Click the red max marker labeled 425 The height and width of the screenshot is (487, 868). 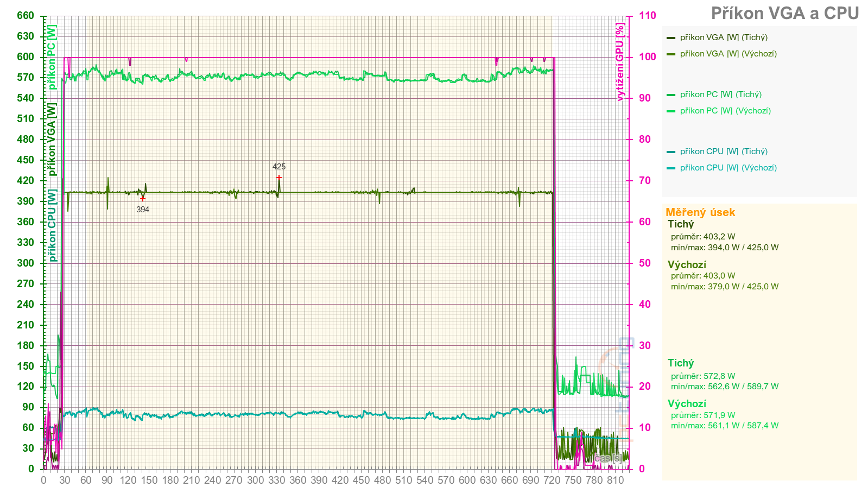pos(279,178)
